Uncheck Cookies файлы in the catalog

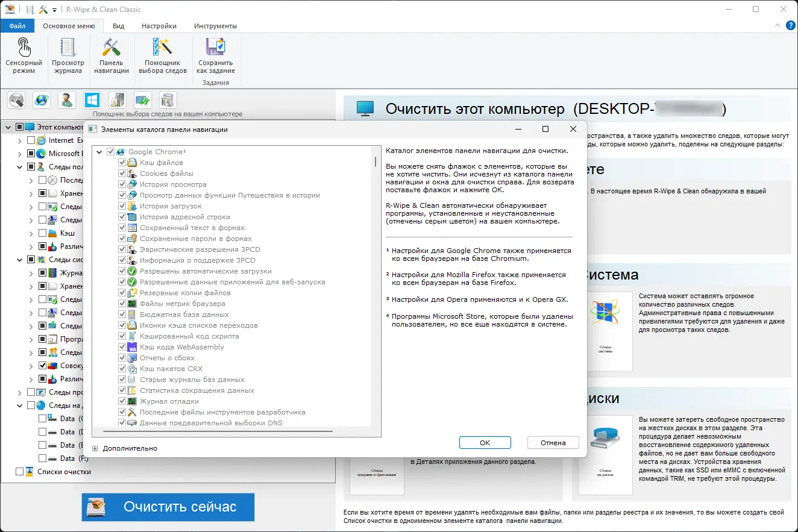click(x=122, y=174)
